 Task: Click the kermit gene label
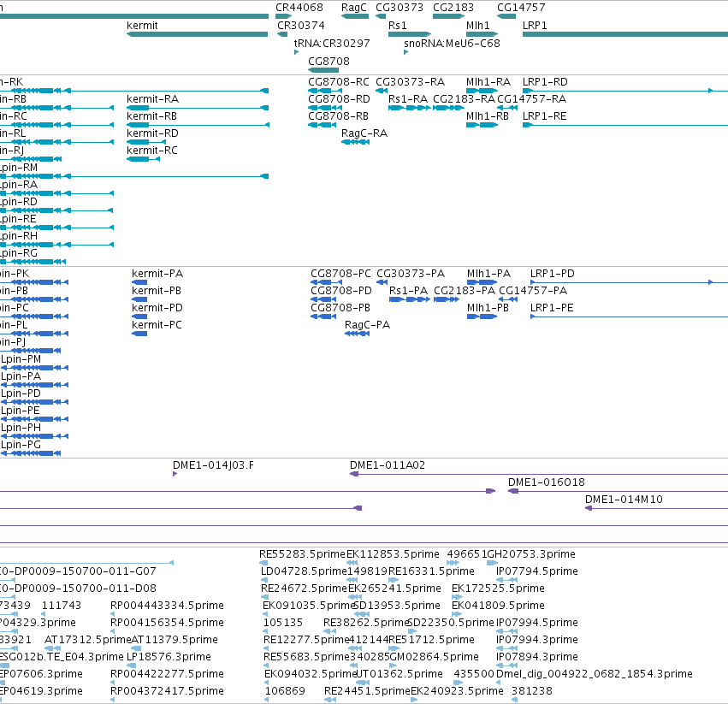142,26
